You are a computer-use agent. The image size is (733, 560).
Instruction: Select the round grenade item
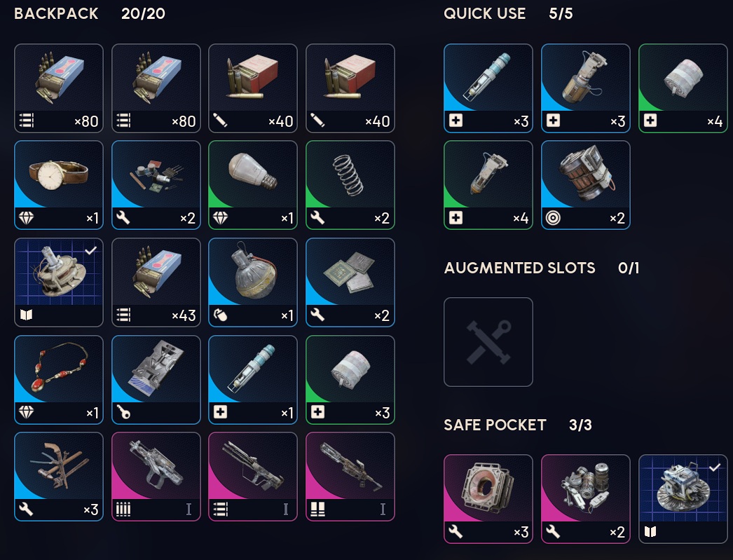[x=253, y=282]
